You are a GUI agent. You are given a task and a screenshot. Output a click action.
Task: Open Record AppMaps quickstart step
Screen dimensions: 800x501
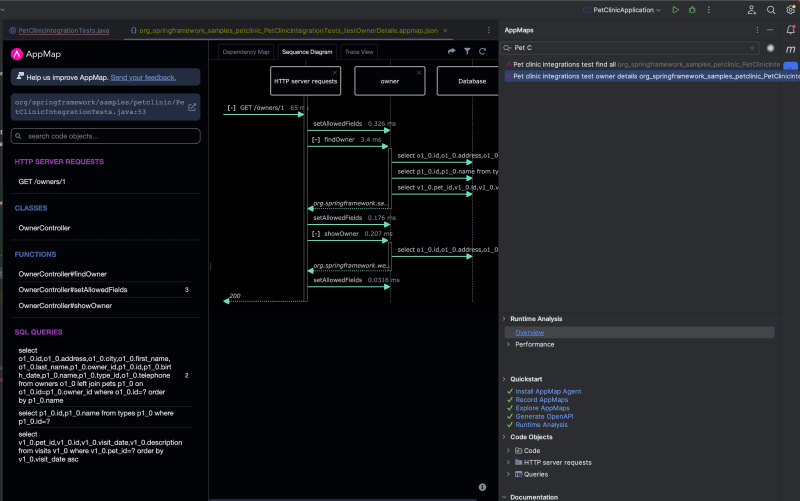point(541,400)
